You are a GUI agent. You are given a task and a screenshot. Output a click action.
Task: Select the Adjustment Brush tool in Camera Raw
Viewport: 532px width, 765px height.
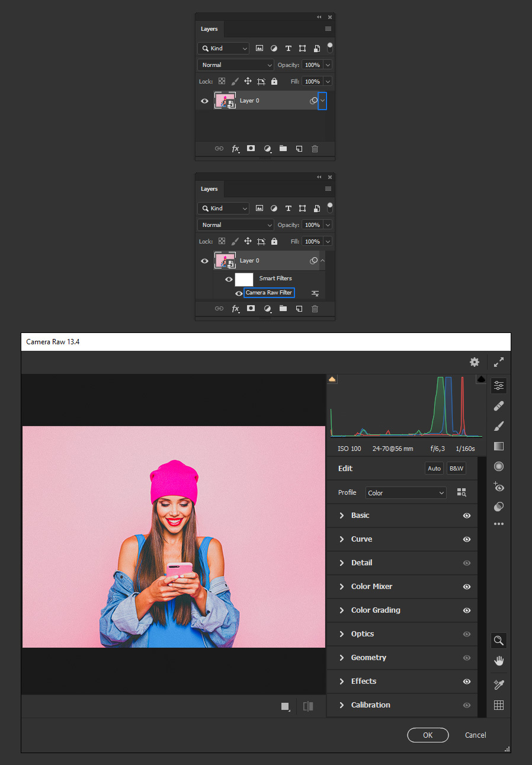click(499, 427)
